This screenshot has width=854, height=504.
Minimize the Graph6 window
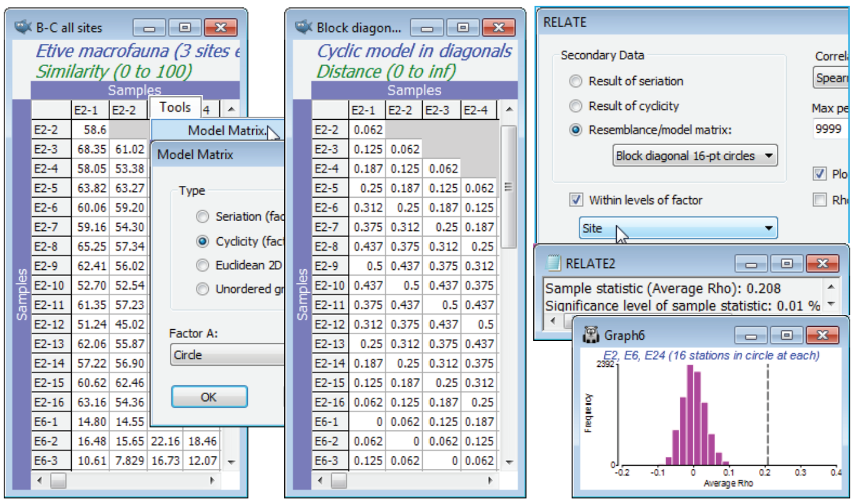(x=750, y=335)
